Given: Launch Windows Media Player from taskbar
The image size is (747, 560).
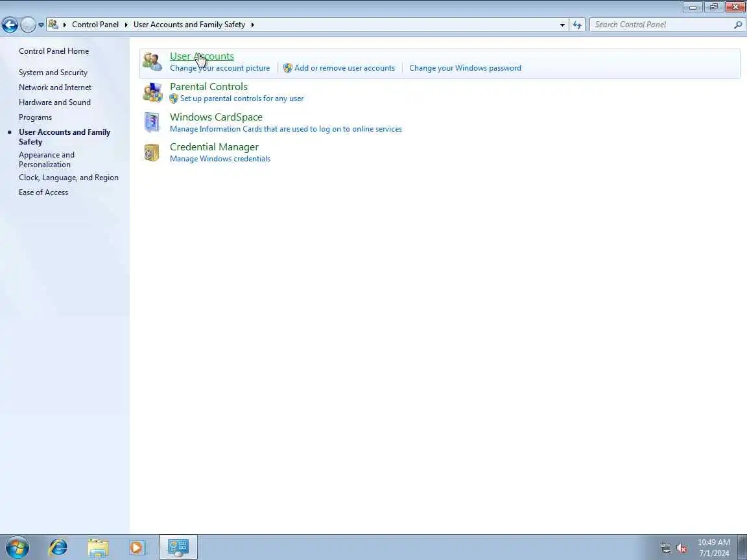Looking at the screenshot, I should [x=137, y=548].
